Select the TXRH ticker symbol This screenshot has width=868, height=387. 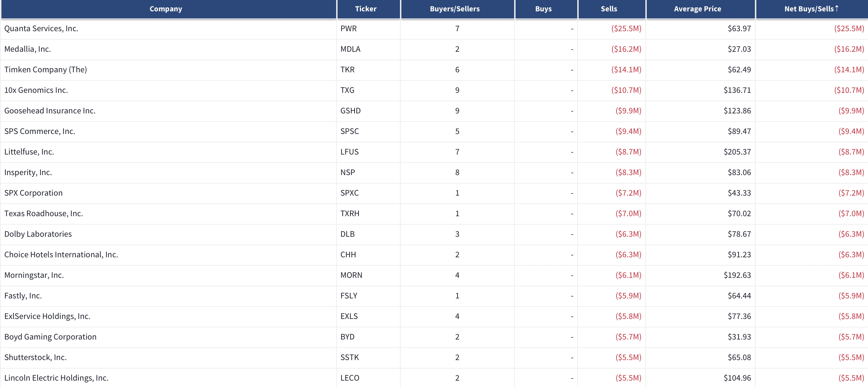coord(350,213)
